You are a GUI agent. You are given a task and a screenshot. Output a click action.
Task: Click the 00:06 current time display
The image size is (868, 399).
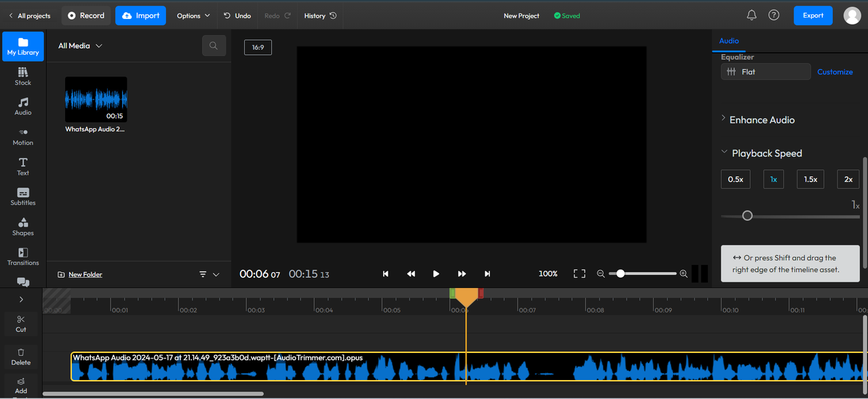(260, 274)
